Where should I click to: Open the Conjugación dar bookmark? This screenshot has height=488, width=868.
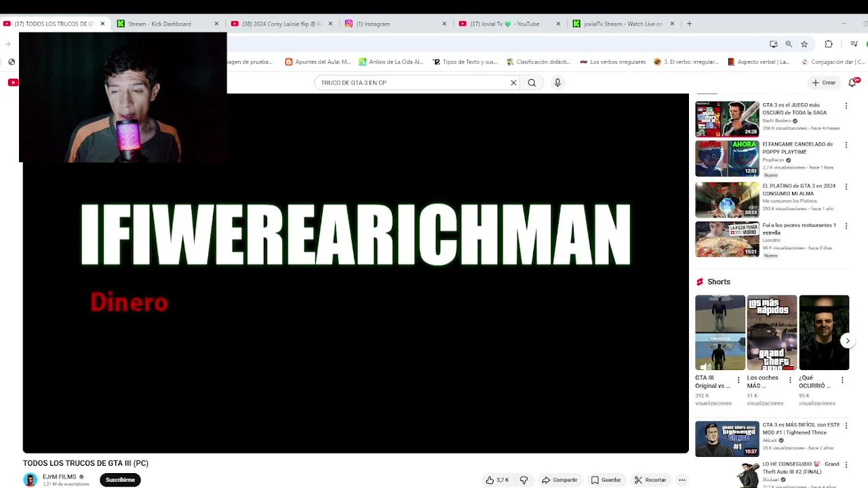(x=833, y=62)
